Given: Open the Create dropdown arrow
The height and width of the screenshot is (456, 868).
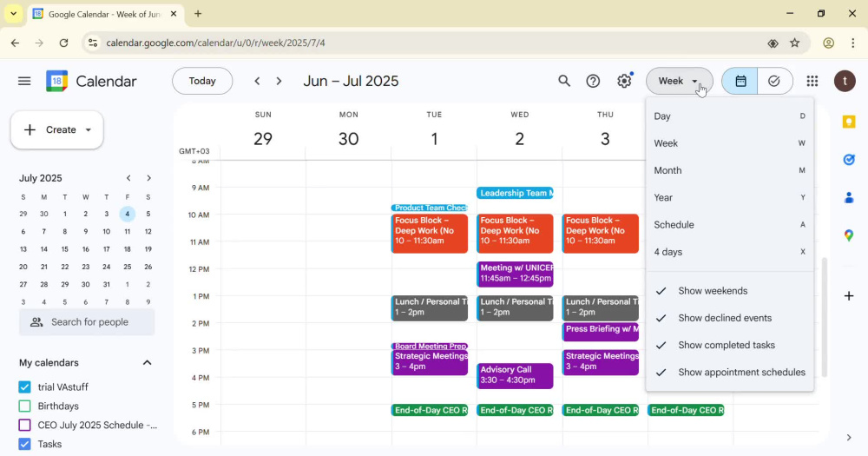Looking at the screenshot, I should pyautogui.click(x=88, y=129).
